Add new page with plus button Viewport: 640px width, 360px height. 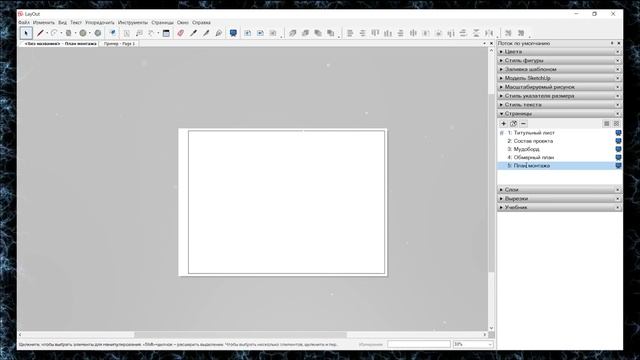tap(503, 123)
